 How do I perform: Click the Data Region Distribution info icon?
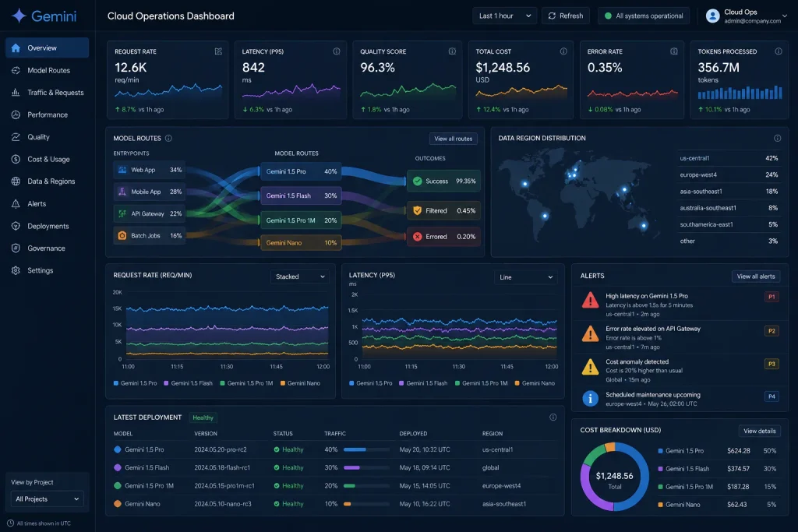click(777, 139)
